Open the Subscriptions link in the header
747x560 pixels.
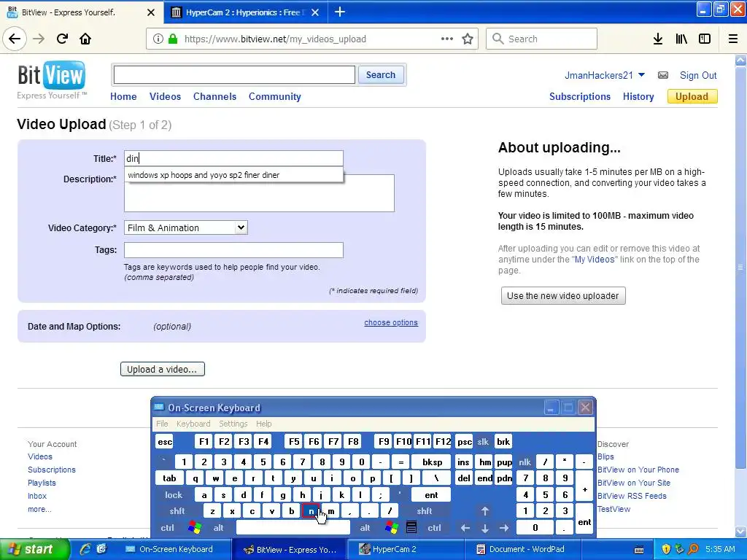pyautogui.click(x=579, y=96)
